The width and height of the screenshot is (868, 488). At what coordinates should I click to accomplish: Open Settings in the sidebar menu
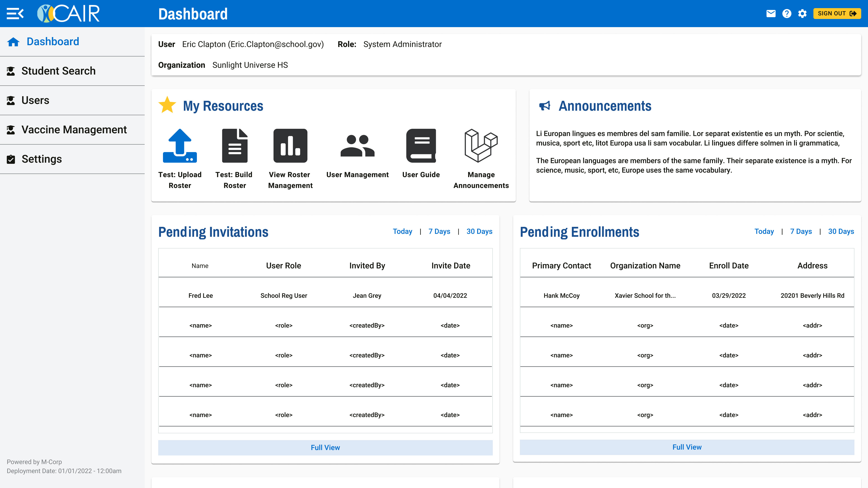click(41, 159)
